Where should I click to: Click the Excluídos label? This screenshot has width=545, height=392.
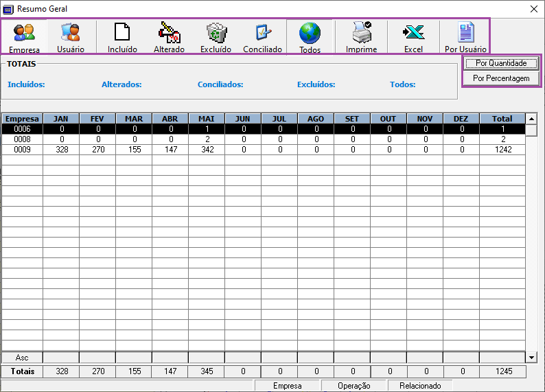tap(316, 84)
